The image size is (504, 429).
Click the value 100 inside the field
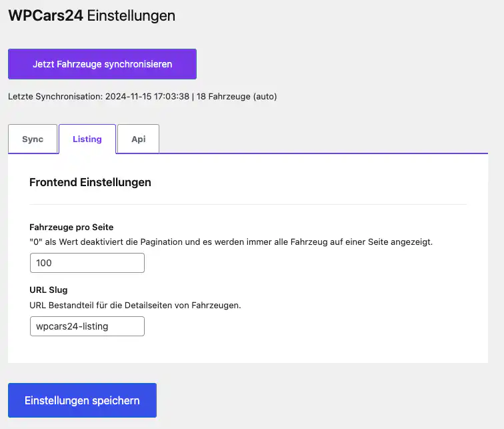click(44, 263)
